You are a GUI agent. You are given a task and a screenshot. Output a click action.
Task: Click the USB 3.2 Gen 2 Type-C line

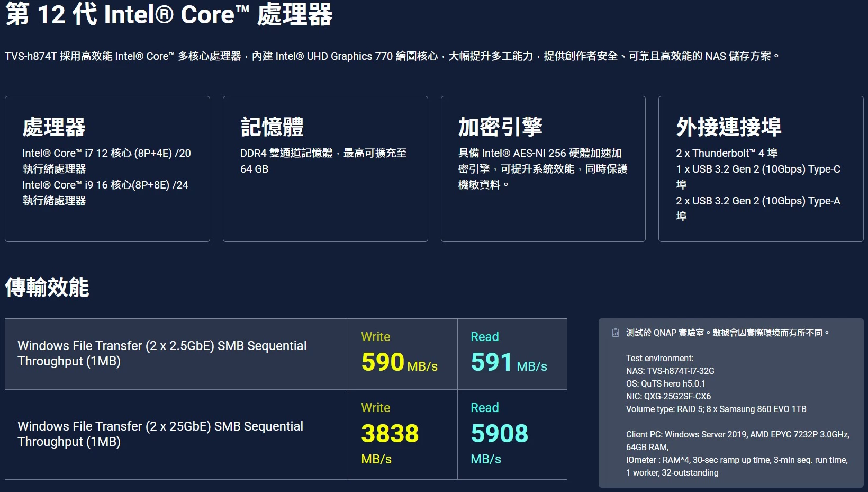758,177
